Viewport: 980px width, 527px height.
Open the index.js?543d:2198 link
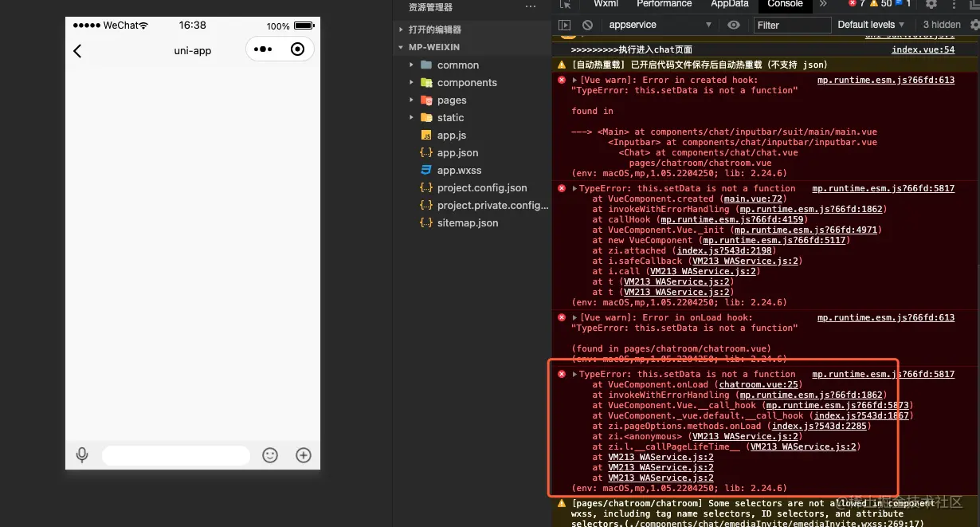[x=724, y=251]
